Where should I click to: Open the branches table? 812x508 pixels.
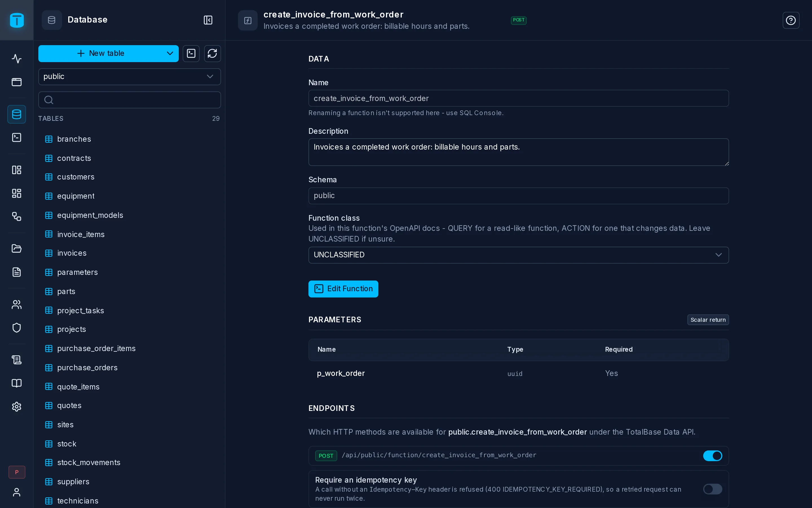pos(129,139)
